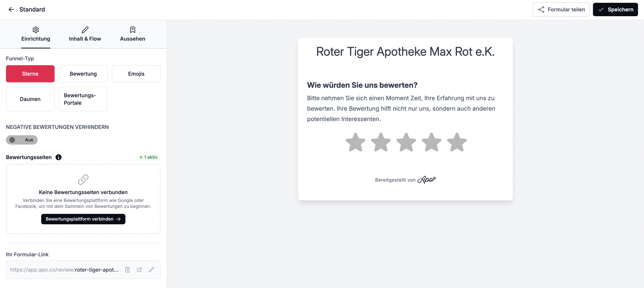This screenshot has height=288, width=644.
Task: Choose the Daumen funnel type
Action: click(x=30, y=99)
